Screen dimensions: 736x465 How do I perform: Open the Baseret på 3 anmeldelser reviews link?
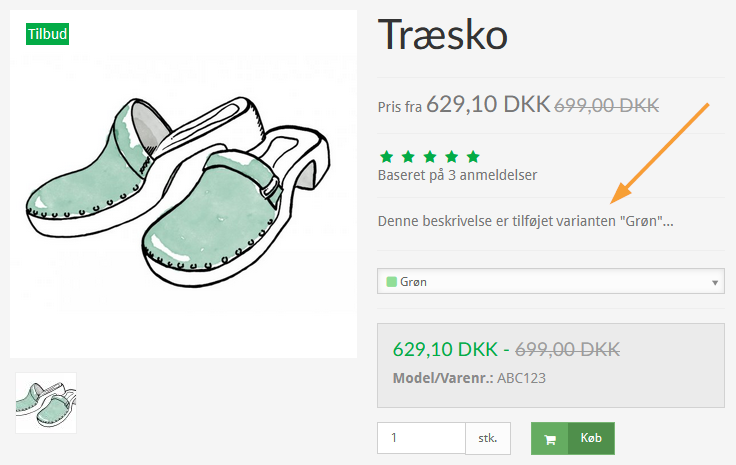point(457,175)
